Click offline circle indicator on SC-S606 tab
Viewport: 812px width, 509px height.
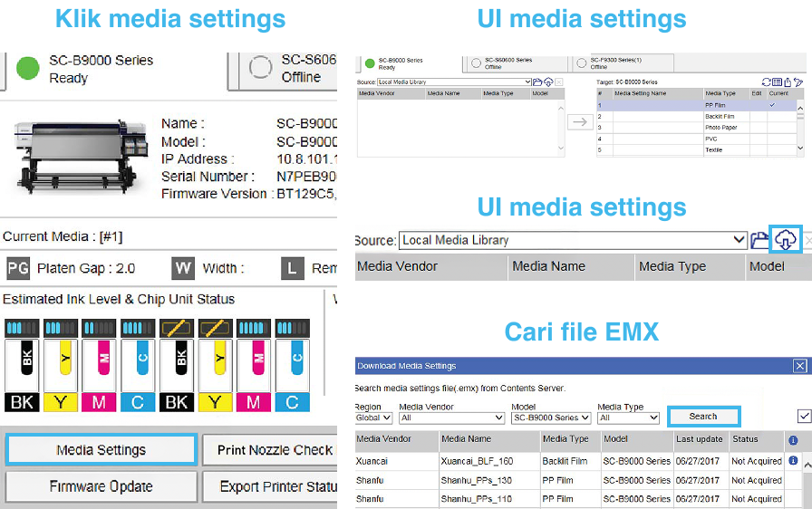[x=260, y=67]
